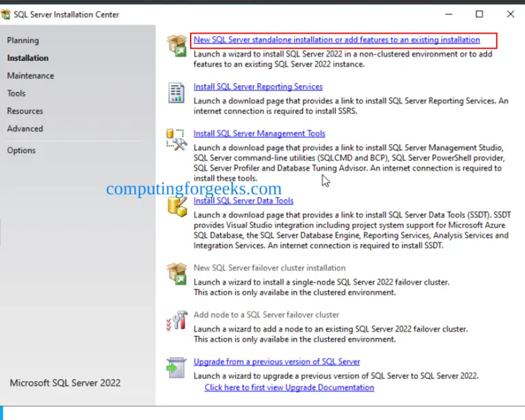The width and height of the screenshot is (525, 420).
Task: Open the Tools section
Action: (x=16, y=94)
